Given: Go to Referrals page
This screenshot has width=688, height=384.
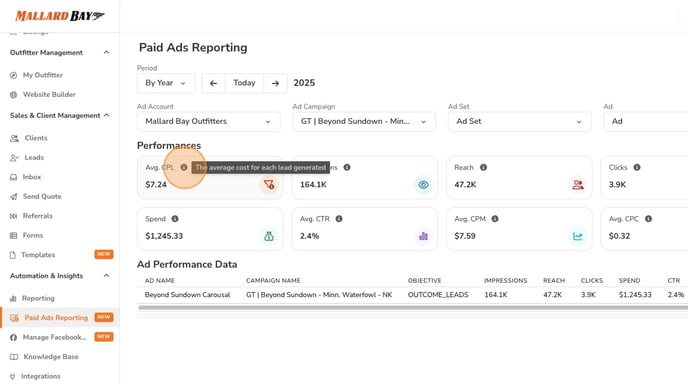Looking at the screenshot, I should (x=38, y=216).
